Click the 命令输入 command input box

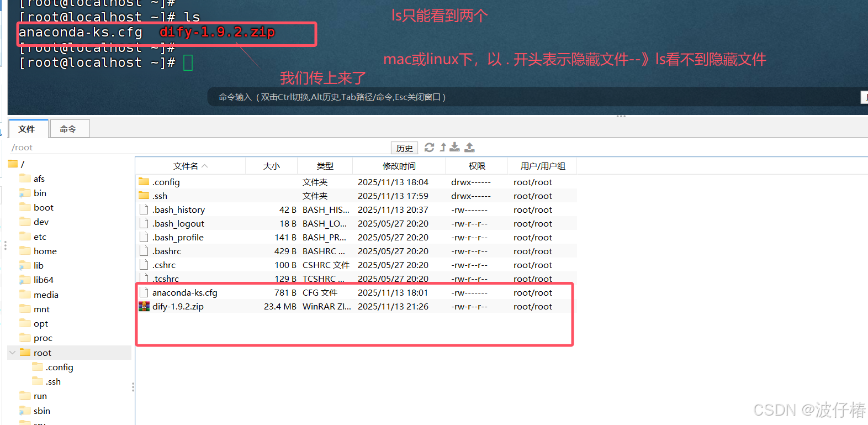[533, 97]
